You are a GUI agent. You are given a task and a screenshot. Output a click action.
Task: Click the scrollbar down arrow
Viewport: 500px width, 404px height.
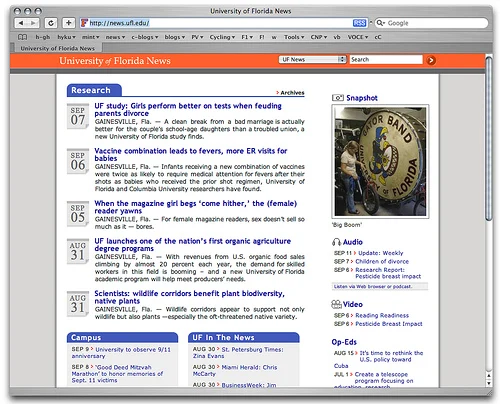(x=489, y=383)
